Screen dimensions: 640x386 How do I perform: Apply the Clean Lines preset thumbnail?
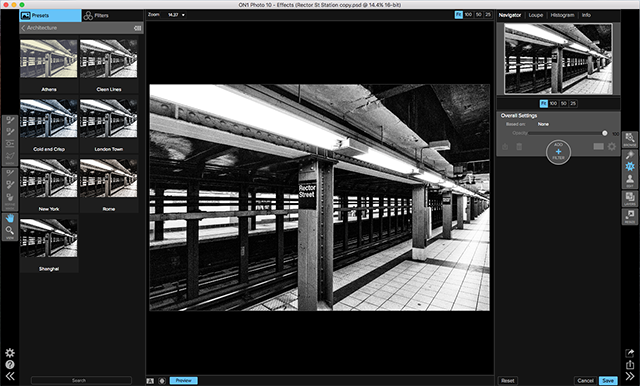click(109, 58)
